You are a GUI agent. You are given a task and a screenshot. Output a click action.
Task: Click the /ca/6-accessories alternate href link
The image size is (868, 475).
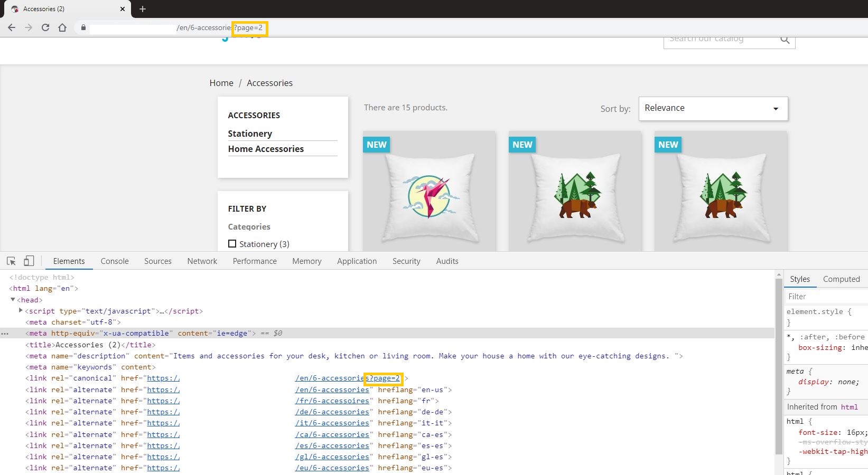[x=332, y=434]
